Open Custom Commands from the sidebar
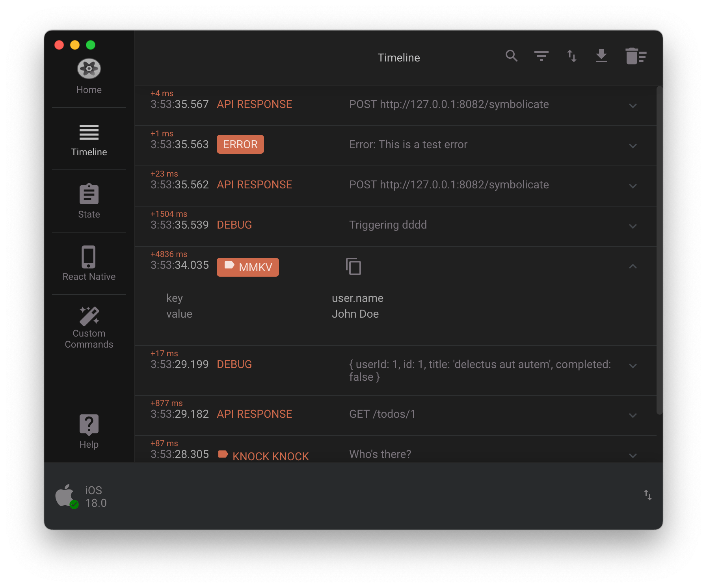The image size is (707, 588). (89, 327)
